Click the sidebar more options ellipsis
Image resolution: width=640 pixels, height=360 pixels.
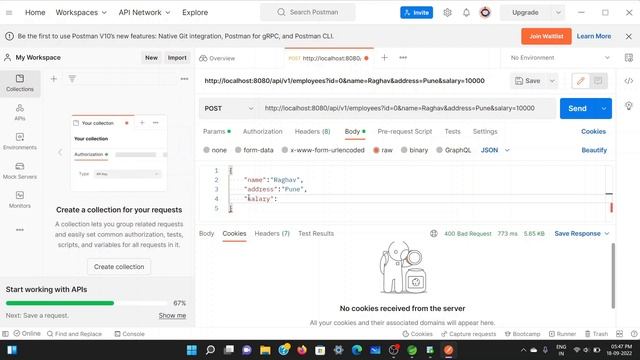pos(20,230)
